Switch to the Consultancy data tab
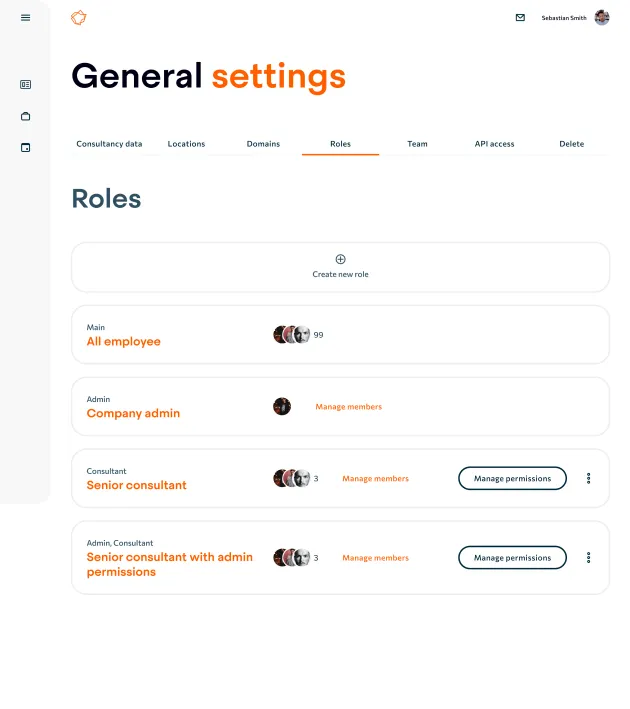630x709 pixels. [109, 144]
